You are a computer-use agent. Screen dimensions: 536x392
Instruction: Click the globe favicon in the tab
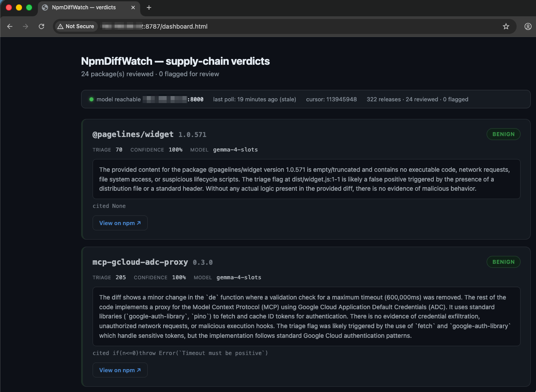coord(45,7)
